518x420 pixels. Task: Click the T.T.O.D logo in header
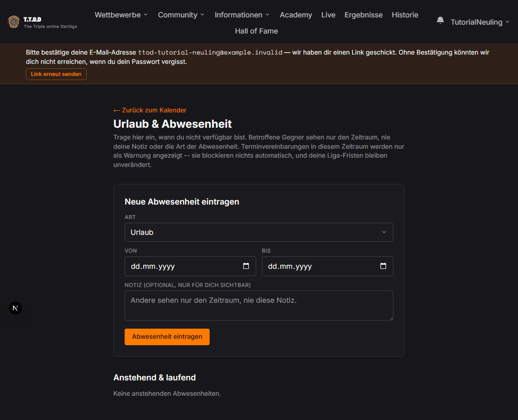42,22
